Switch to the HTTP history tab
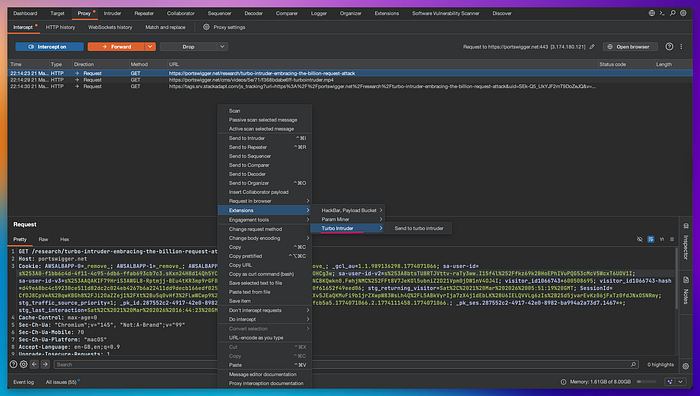 [x=60, y=27]
